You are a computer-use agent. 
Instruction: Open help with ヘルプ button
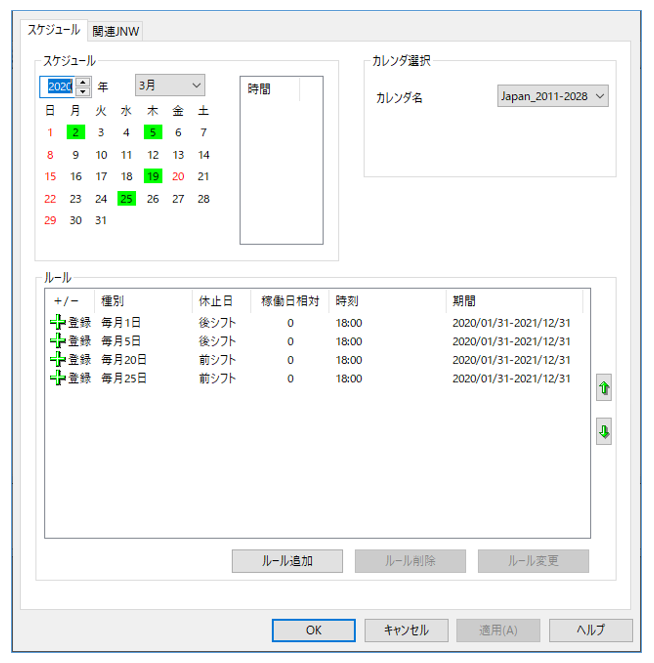click(590, 630)
